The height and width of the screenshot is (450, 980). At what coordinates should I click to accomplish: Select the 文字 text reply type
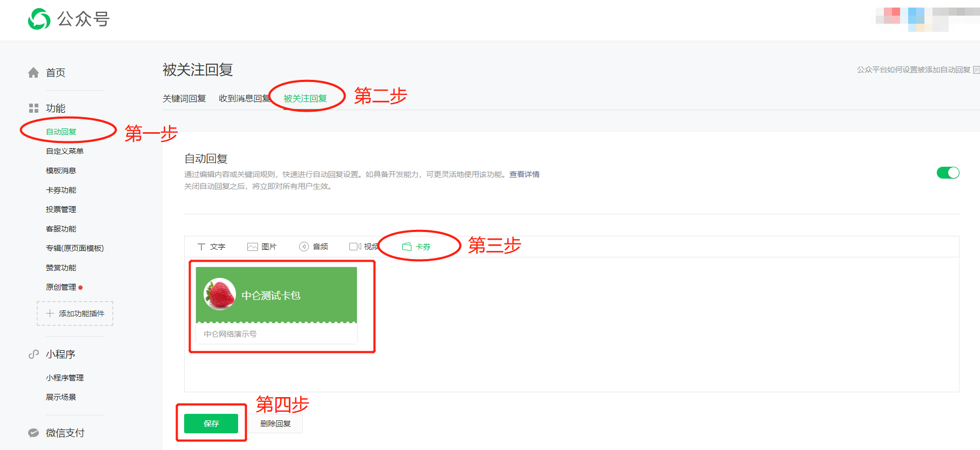point(211,247)
